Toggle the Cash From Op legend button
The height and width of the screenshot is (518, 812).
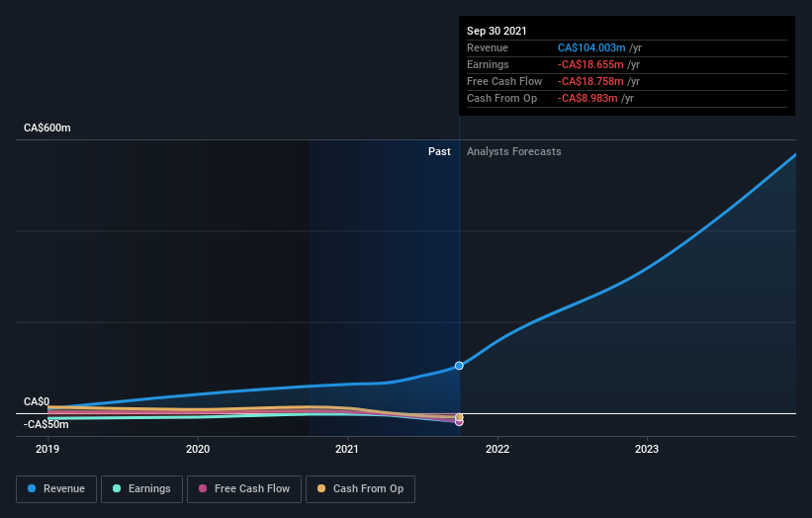click(x=360, y=489)
